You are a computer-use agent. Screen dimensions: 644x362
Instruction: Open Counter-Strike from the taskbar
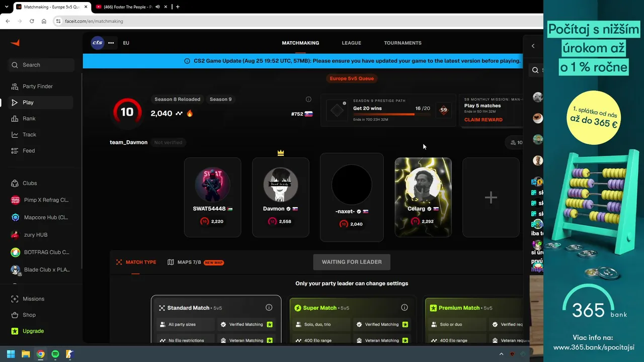pyautogui.click(x=70, y=354)
